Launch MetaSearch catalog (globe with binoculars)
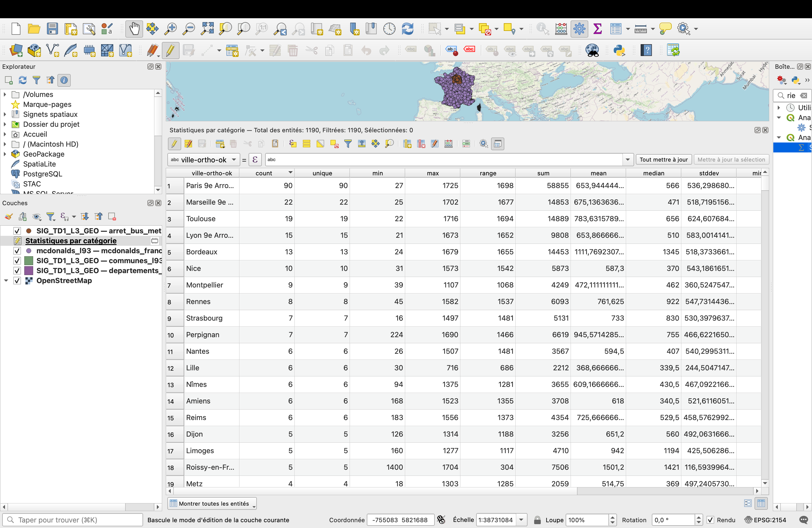The image size is (812, 528). click(592, 50)
